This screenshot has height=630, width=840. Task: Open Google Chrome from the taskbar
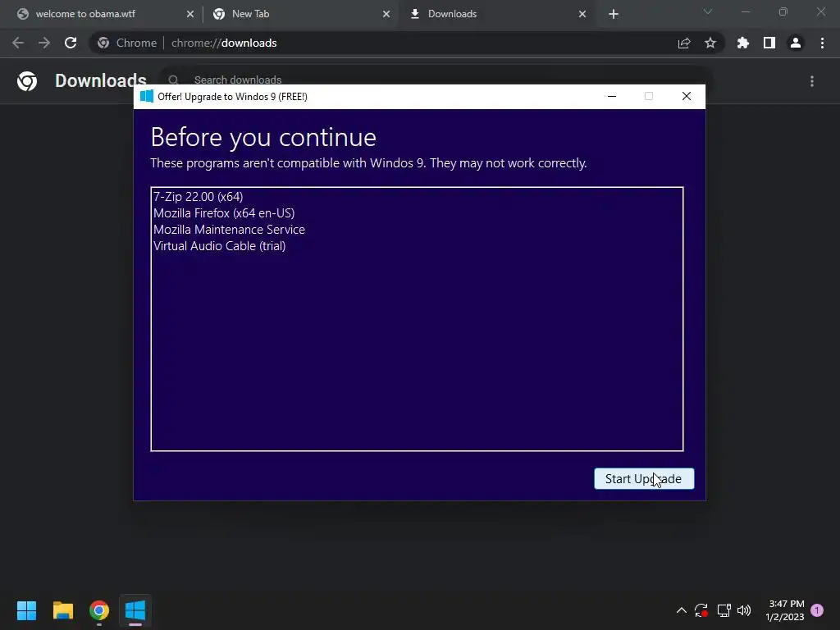coord(99,610)
